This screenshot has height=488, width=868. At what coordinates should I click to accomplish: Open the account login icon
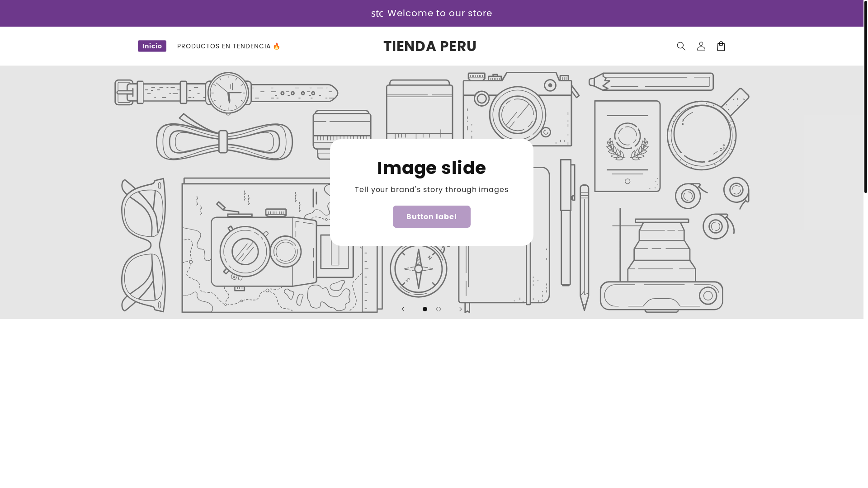[x=701, y=46]
